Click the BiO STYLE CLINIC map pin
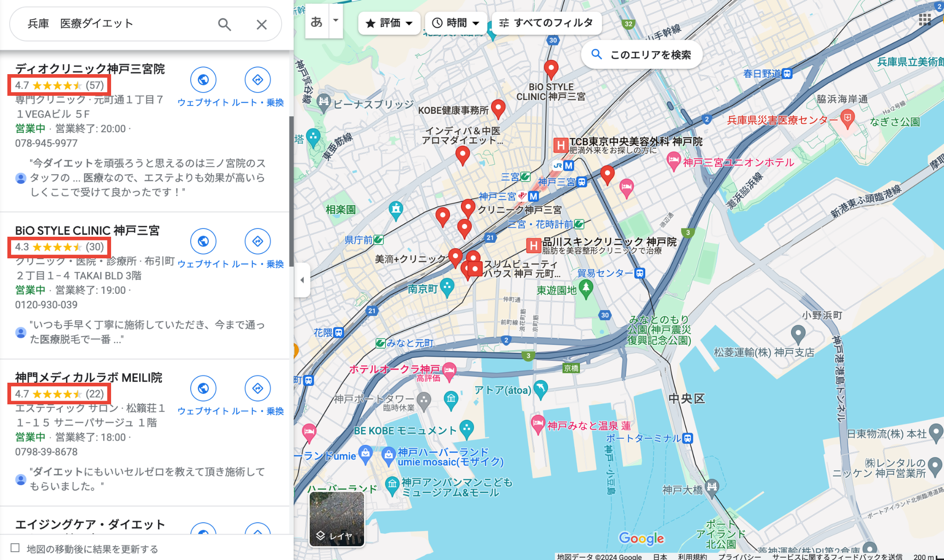 coord(551,69)
